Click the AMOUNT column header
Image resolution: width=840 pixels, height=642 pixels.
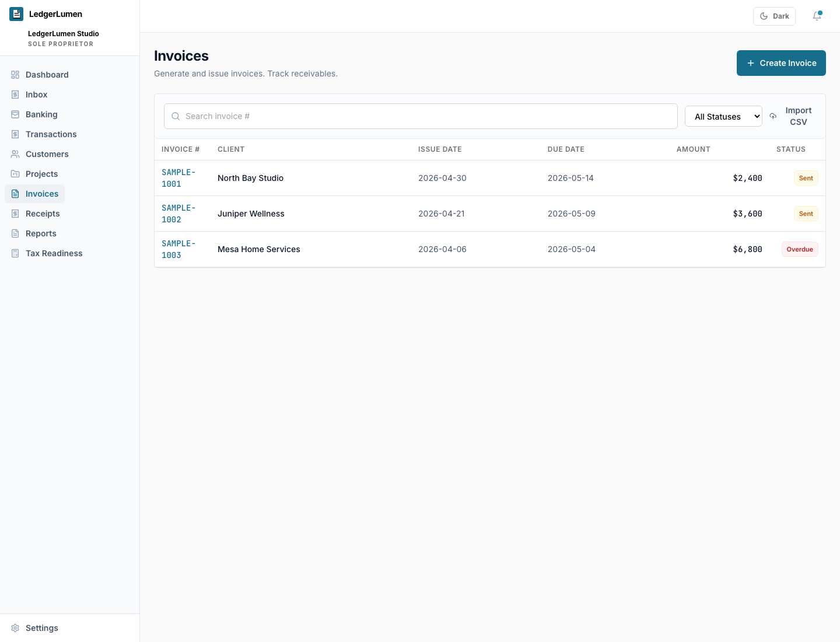[694, 149]
